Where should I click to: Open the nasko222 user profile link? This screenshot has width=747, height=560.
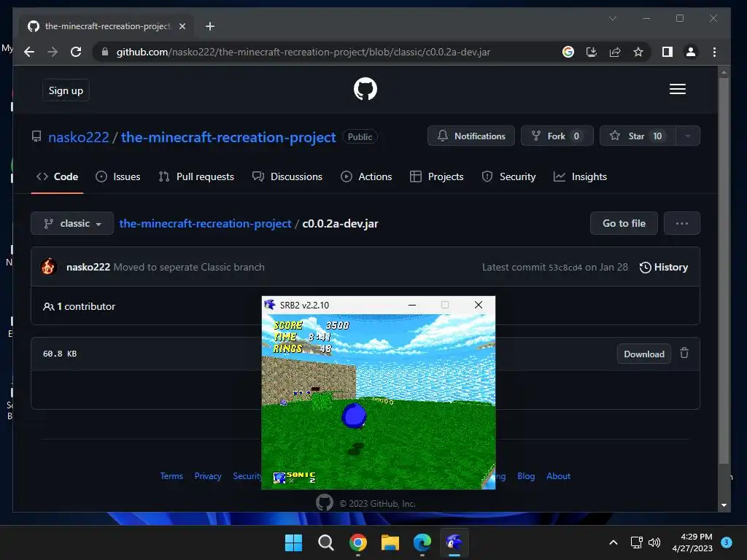[79, 137]
